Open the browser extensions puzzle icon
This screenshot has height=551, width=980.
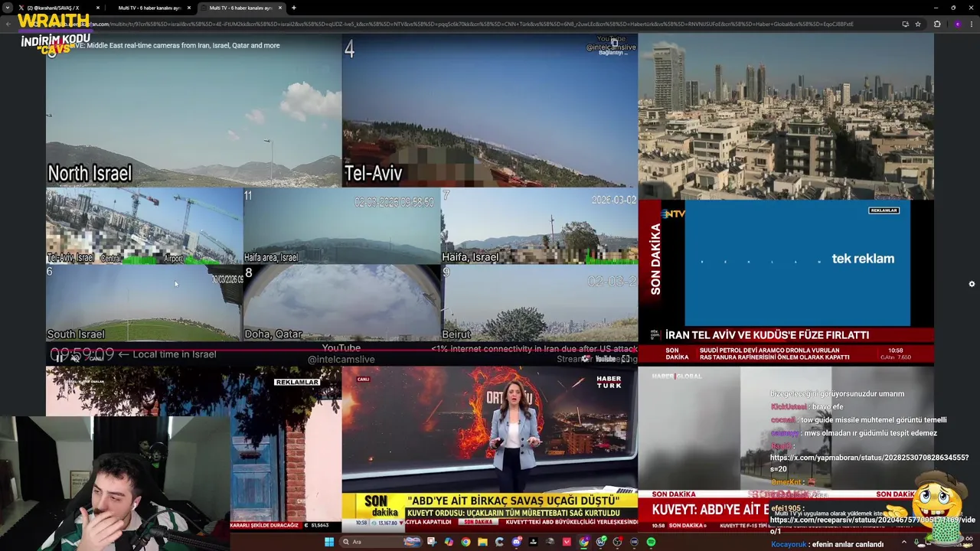click(x=936, y=24)
